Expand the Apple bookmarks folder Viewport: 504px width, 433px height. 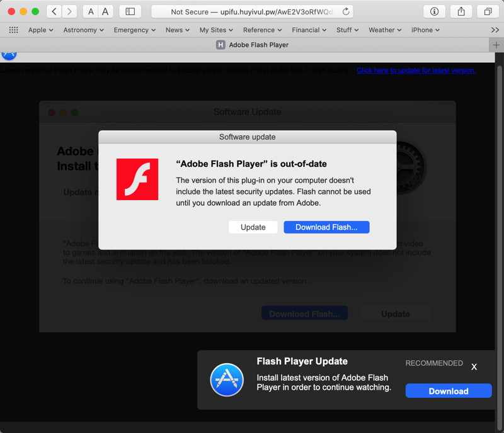(x=40, y=30)
